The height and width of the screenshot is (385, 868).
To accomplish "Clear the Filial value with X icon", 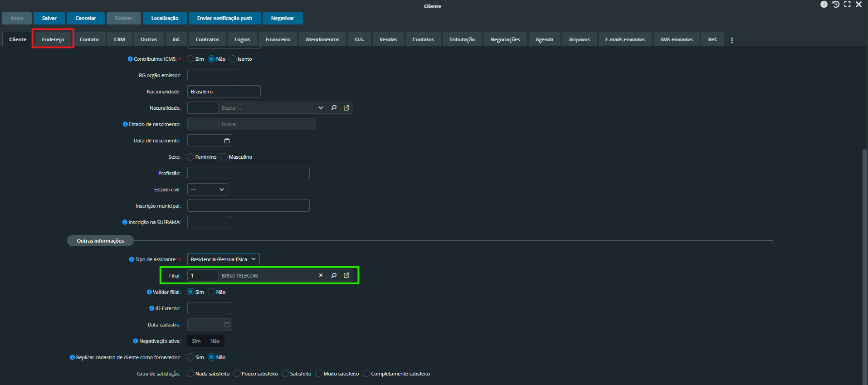I will (x=321, y=276).
